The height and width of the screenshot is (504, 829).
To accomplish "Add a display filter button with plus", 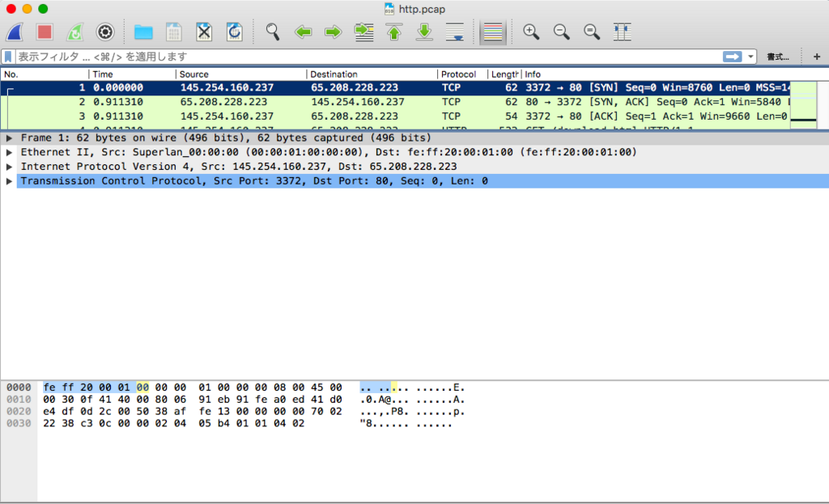I will click(817, 57).
